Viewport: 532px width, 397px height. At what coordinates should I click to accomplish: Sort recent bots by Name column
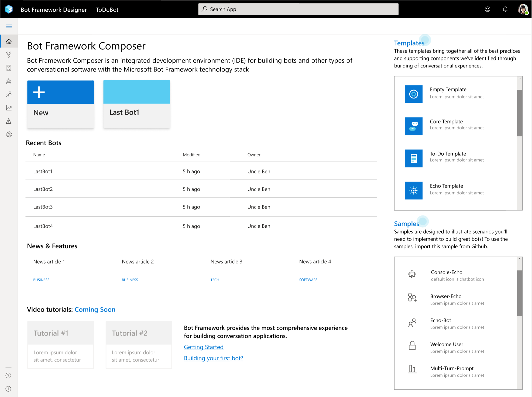click(39, 155)
